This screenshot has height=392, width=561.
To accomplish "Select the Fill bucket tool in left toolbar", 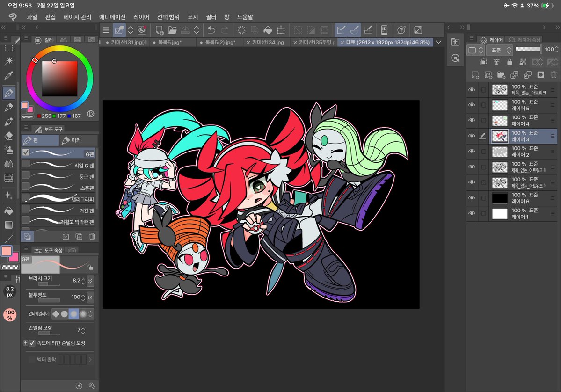I will click(9, 211).
